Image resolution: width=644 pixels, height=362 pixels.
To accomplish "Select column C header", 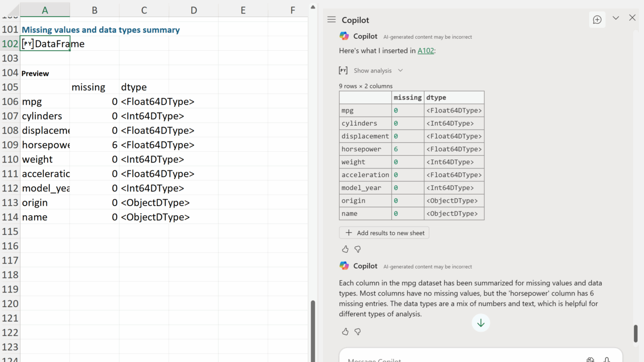I will [144, 10].
